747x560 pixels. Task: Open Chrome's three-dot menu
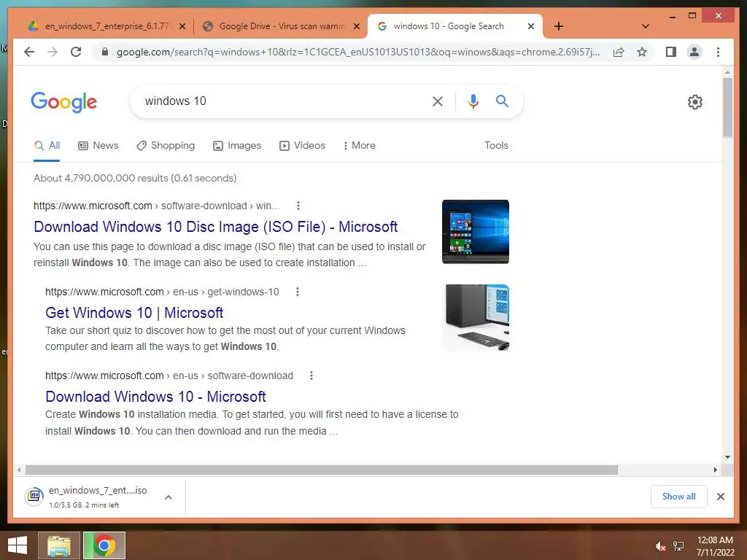(718, 52)
